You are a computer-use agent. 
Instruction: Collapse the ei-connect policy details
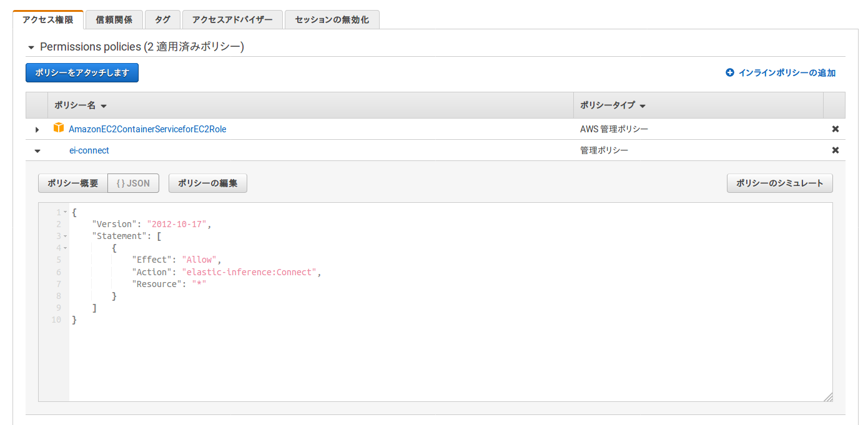[37, 150]
